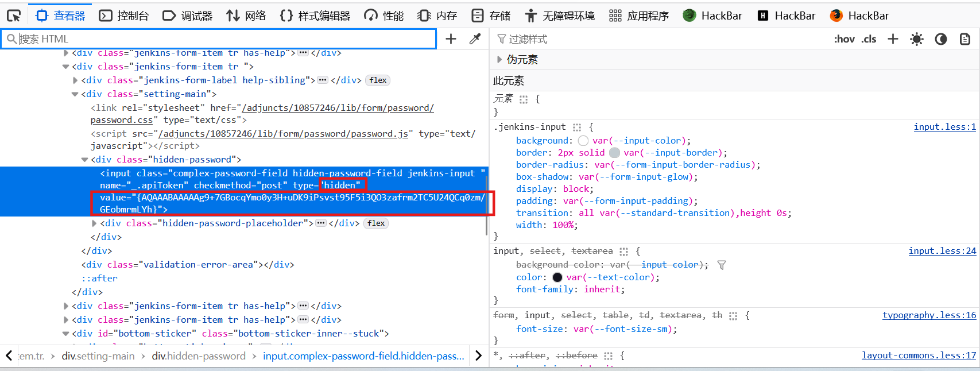Image resolution: width=980 pixels, height=371 pixels.
Task: Click selector highlighter beside typography.less rule
Action: [733, 316]
